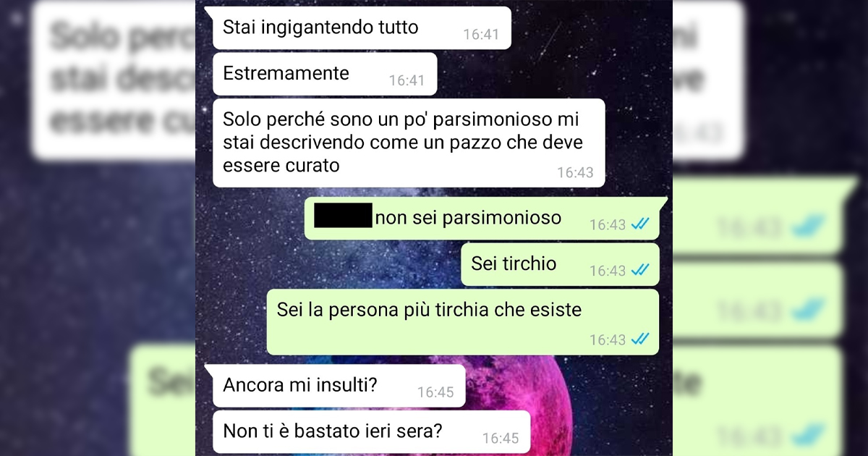Select the 'Estremamente' message bubble
This screenshot has height=456, width=868.
325,74
